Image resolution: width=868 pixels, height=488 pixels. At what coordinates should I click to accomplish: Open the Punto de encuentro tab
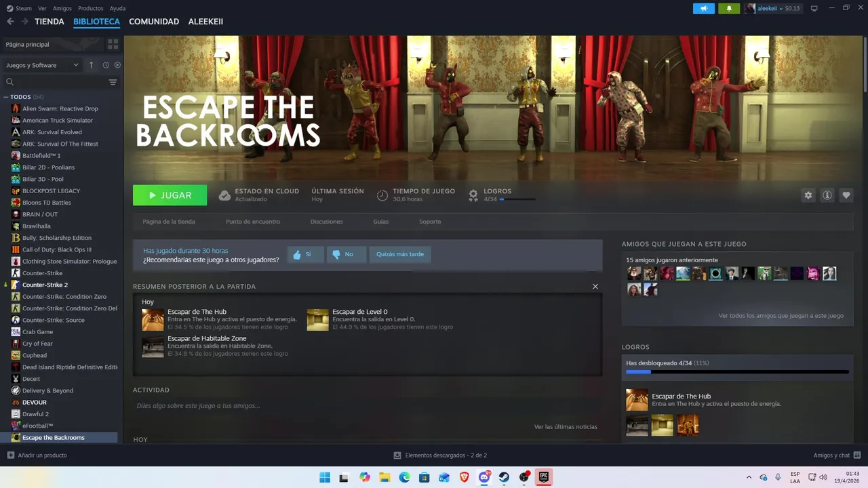click(253, 222)
